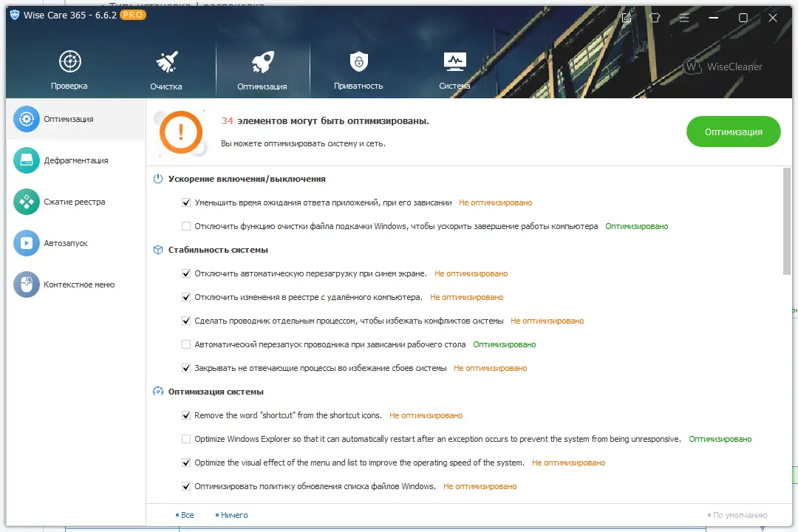The height and width of the screenshot is (532, 798).
Task: Click the feedback note icon in the title bar
Action: (x=627, y=18)
